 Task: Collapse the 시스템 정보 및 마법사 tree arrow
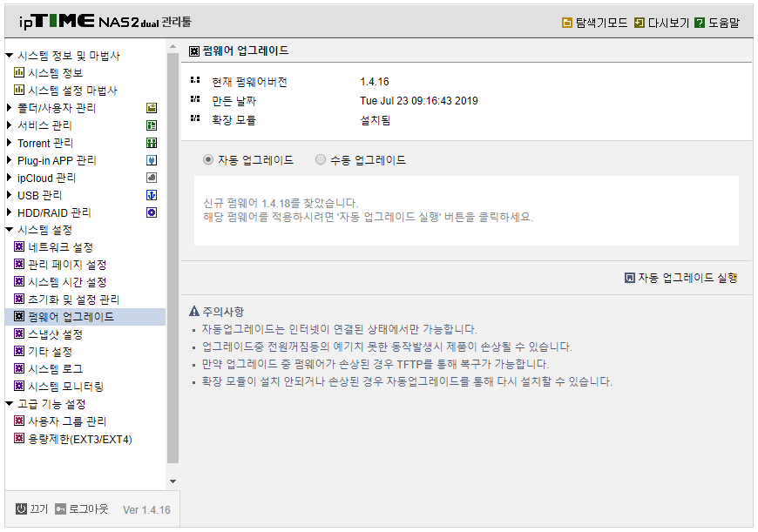click(10, 56)
